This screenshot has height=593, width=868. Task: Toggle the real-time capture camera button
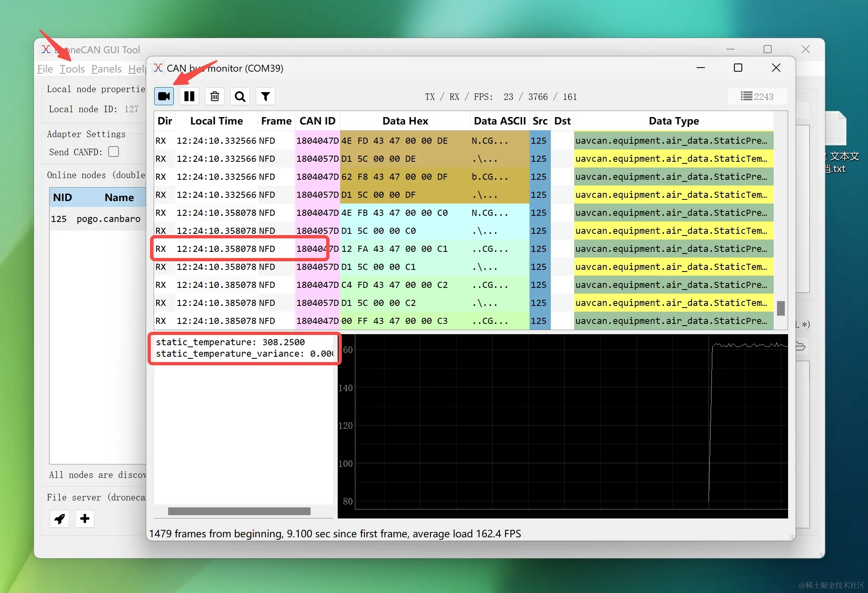coord(164,97)
